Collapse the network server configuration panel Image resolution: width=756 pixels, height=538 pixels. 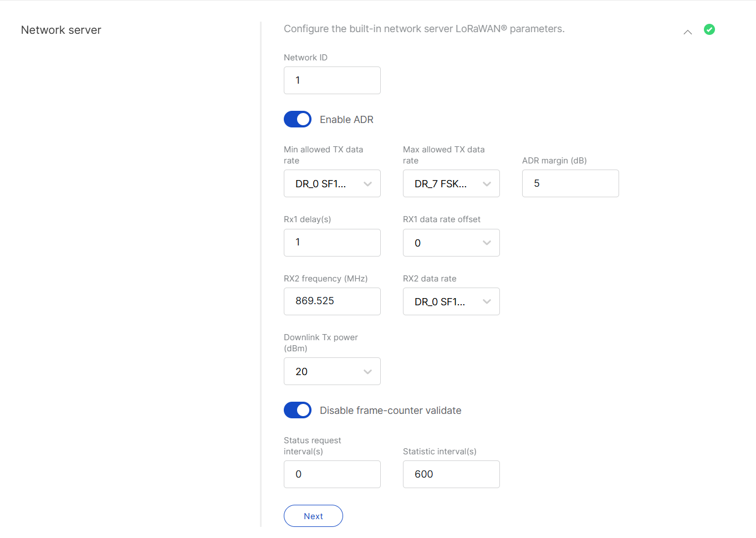pos(688,32)
